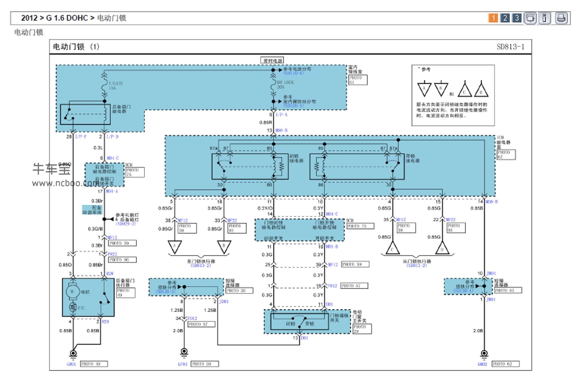Print the wiring diagram

tap(561, 18)
